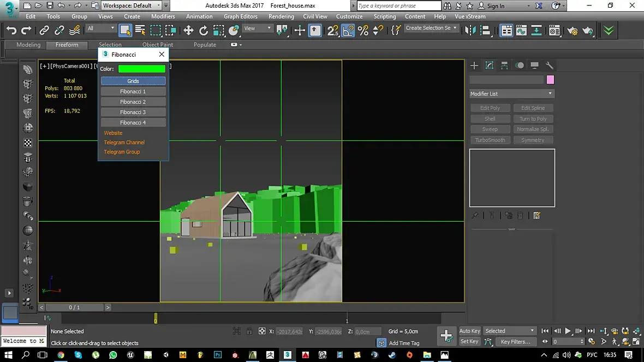Click the green Color swatch in Fibonacci

pyautogui.click(x=142, y=69)
